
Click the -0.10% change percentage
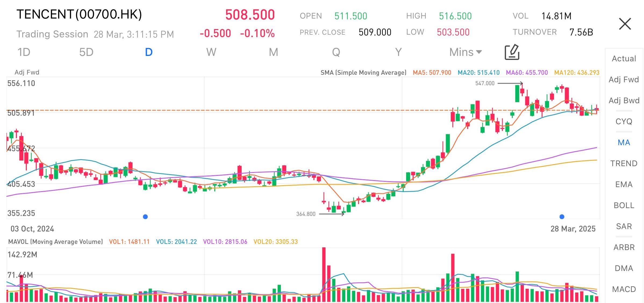coord(257,34)
